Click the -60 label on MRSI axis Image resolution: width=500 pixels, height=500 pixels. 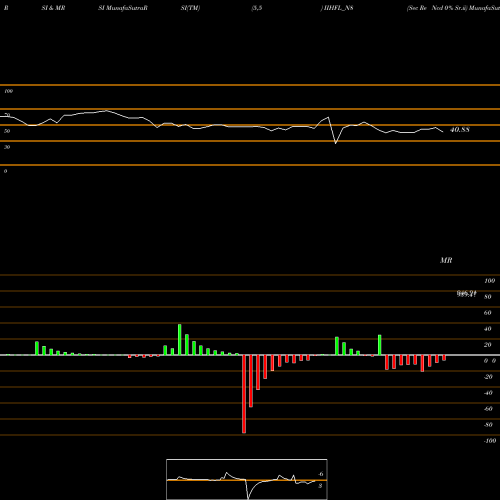[x=488, y=409]
